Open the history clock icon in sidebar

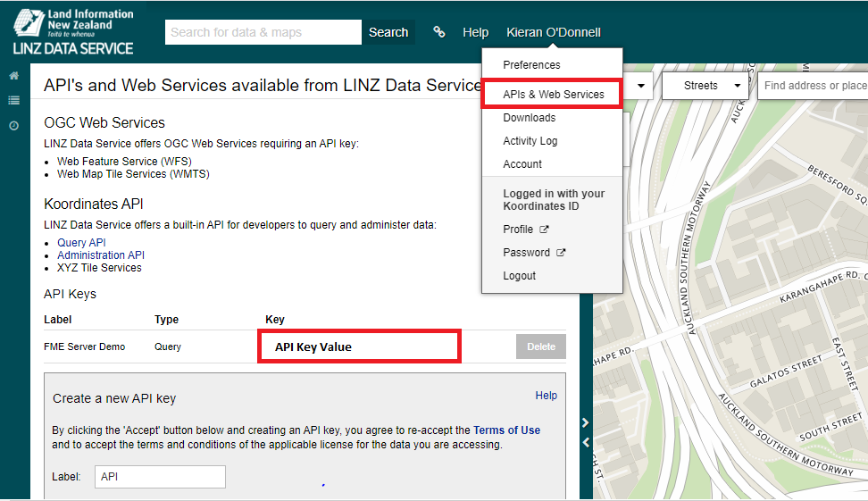pyautogui.click(x=13, y=126)
